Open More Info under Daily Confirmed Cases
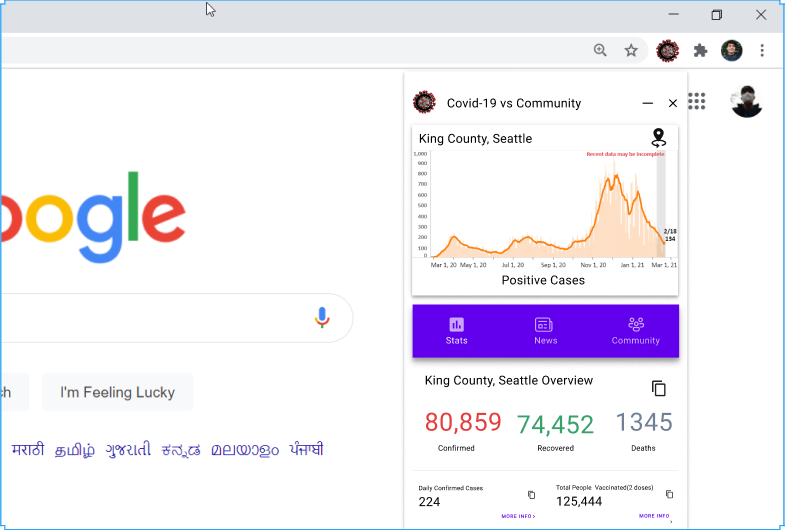 coord(518,516)
